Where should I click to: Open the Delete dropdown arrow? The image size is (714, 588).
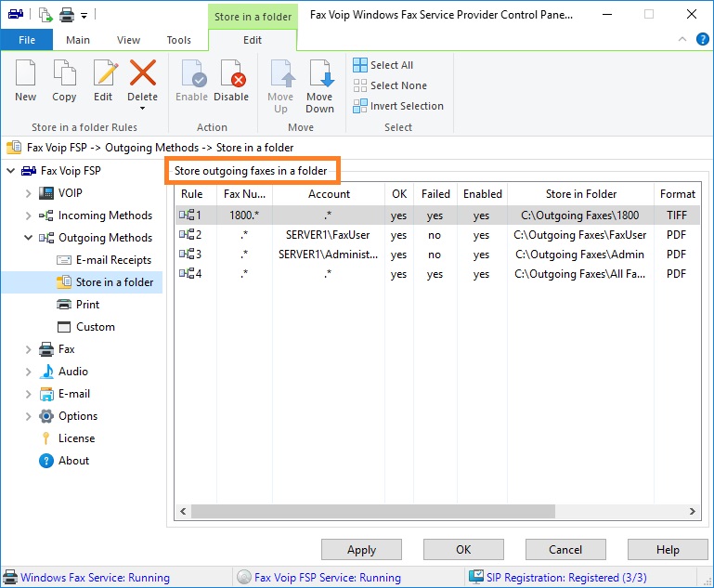[x=143, y=109]
